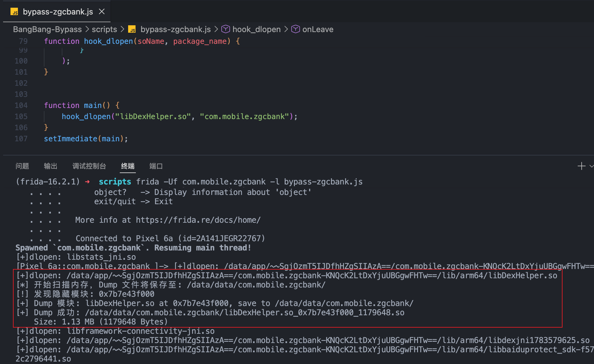Click onLeave symbol cube icon
Screen dimensions: 594x364
tap(295, 29)
